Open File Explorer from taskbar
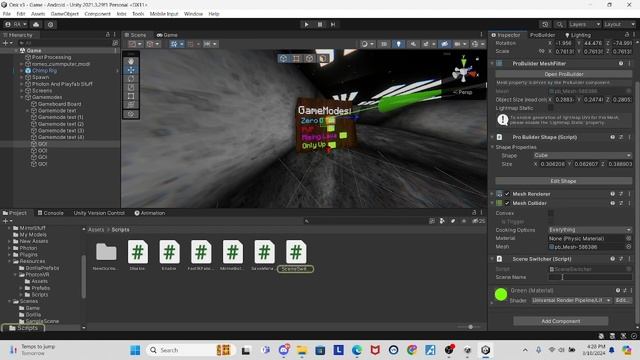Viewport: 640px width, 360px height. pos(302,350)
